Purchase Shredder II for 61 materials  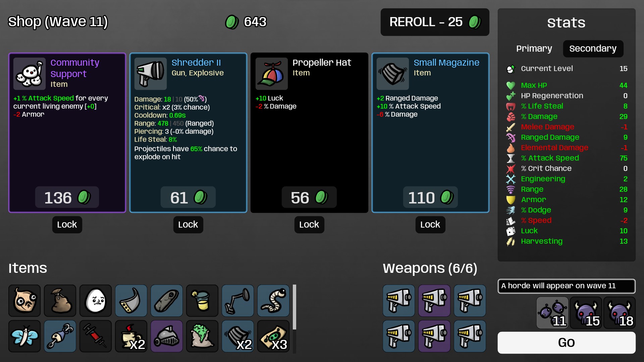(188, 197)
